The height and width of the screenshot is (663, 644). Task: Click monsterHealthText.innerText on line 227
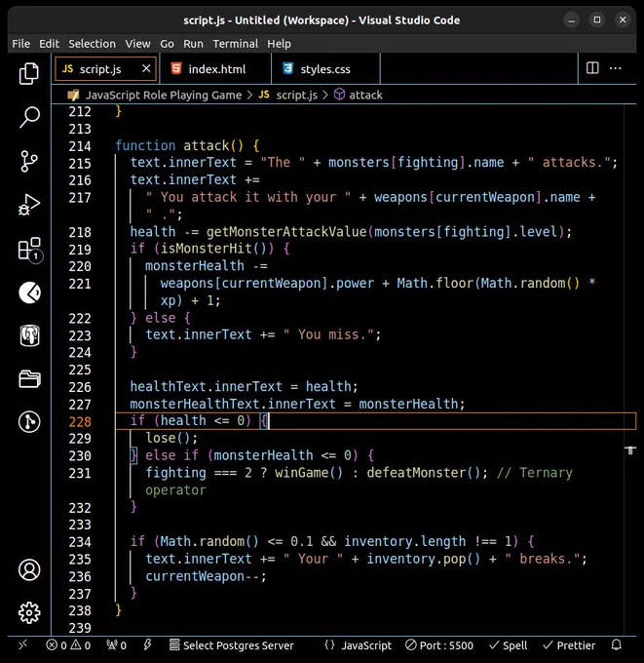[233, 404]
